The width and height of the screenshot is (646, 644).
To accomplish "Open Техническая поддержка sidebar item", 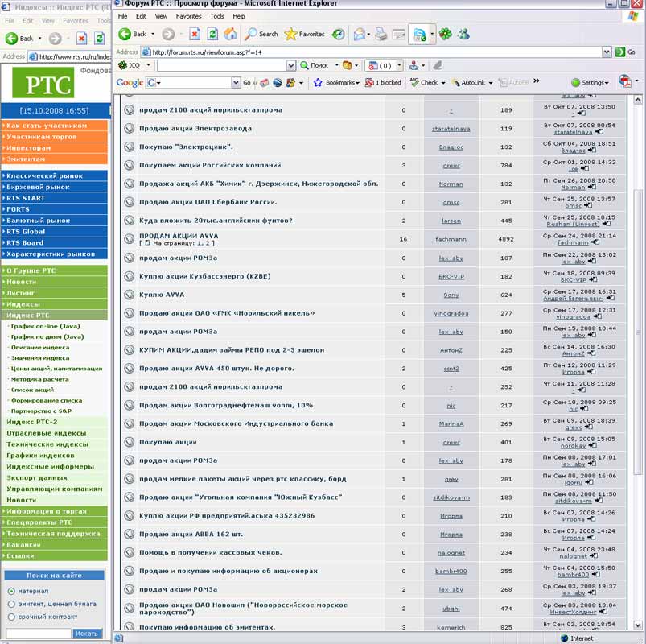I will pyautogui.click(x=55, y=534).
